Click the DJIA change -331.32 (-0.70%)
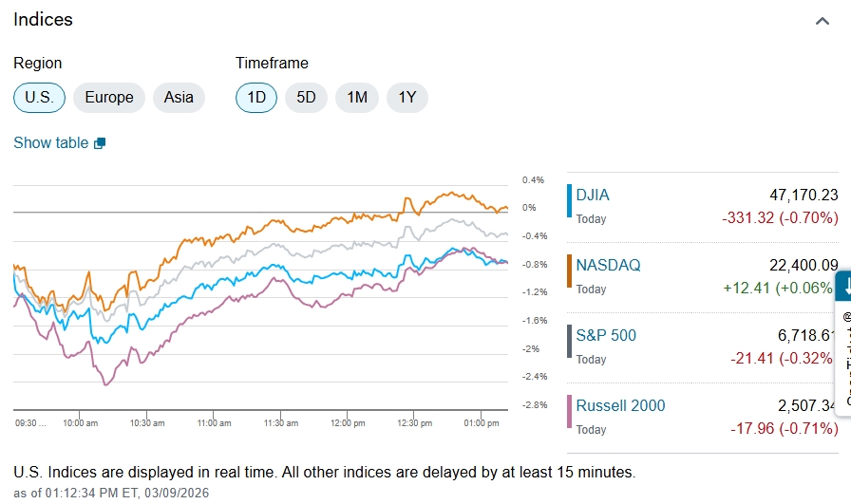The width and height of the screenshot is (851, 504). click(x=780, y=217)
